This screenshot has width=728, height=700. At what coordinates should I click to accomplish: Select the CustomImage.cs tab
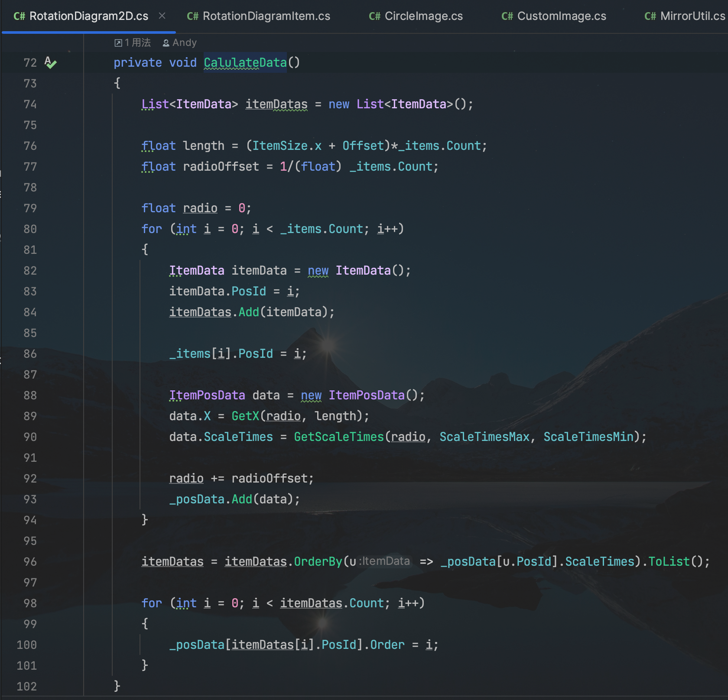pyautogui.click(x=561, y=16)
